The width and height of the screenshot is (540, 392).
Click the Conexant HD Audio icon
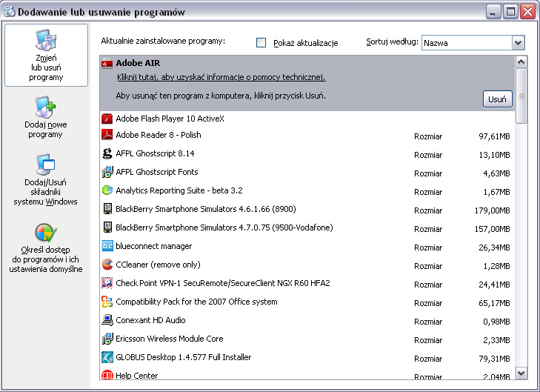pos(107,320)
